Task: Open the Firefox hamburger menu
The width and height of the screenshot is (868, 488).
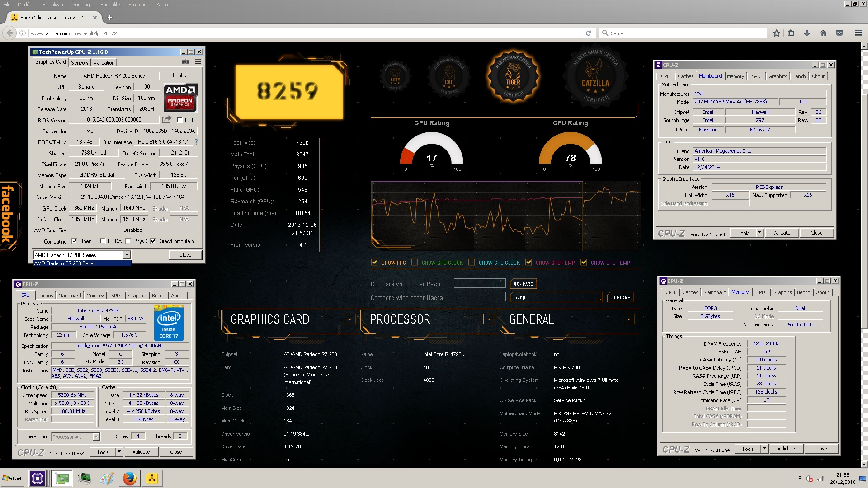Action: pos(858,33)
